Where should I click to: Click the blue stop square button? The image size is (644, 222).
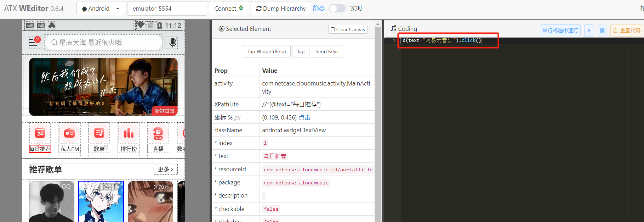[602, 30]
